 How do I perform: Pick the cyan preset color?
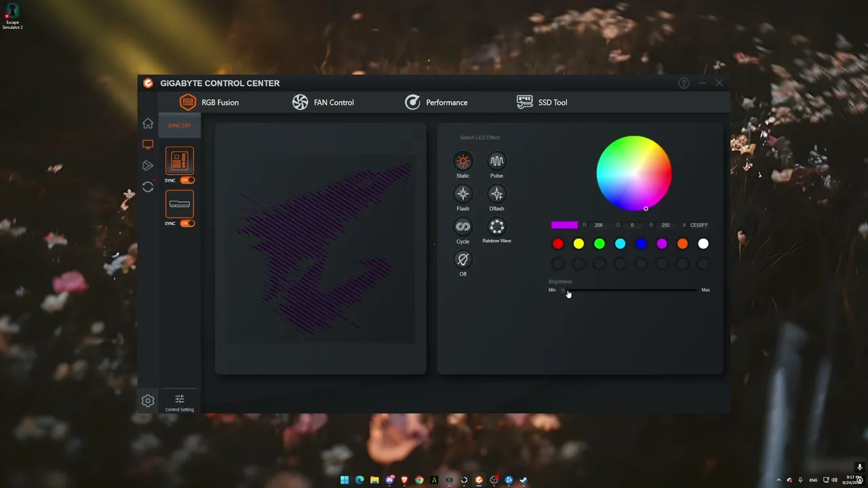[x=620, y=244]
